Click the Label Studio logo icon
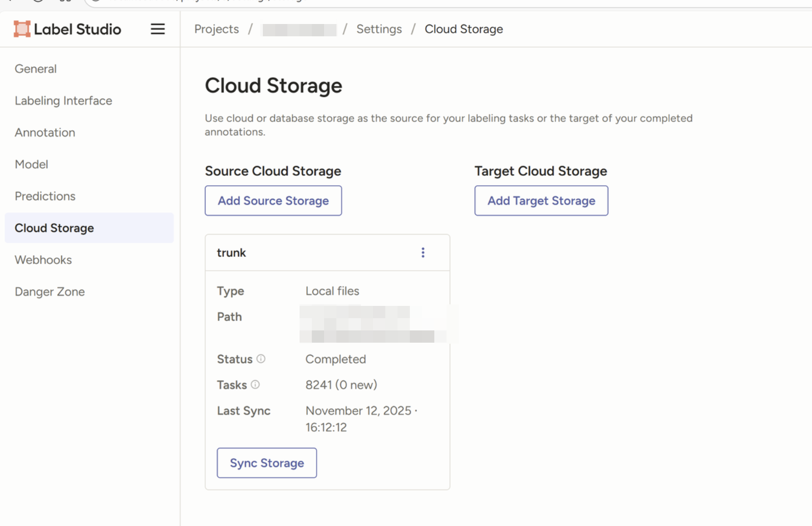 (22, 29)
